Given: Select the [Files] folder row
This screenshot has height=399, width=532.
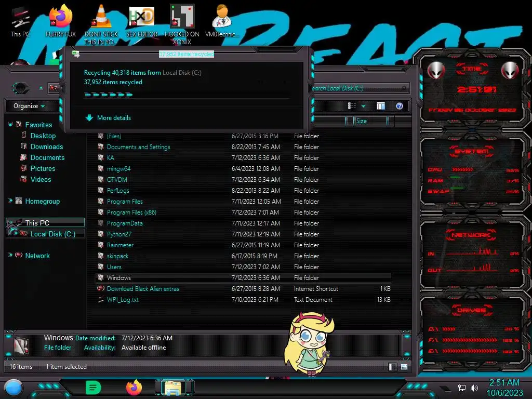Looking at the screenshot, I should (x=243, y=136).
